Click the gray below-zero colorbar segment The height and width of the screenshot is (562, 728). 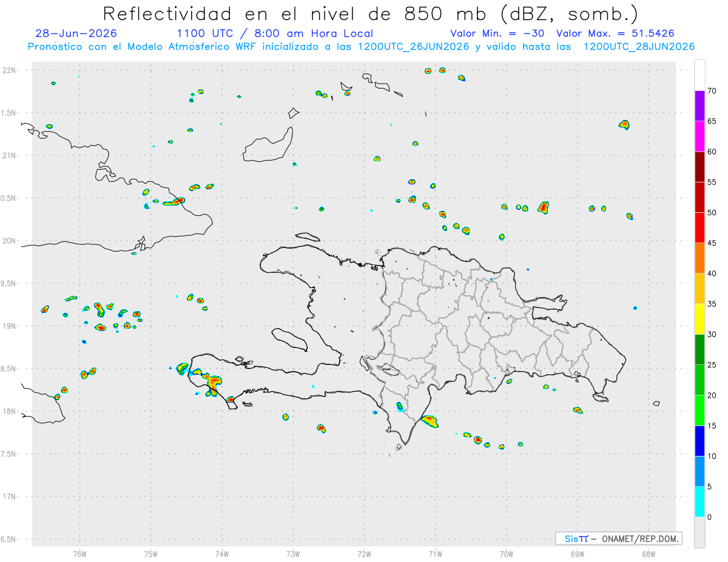pyautogui.click(x=699, y=532)
